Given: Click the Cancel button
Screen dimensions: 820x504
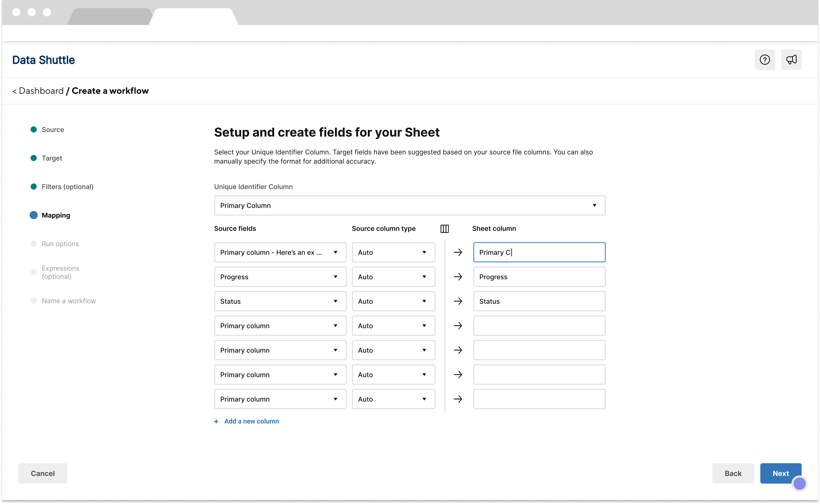Looking at the screenshot, I should [x=43, y=473].
